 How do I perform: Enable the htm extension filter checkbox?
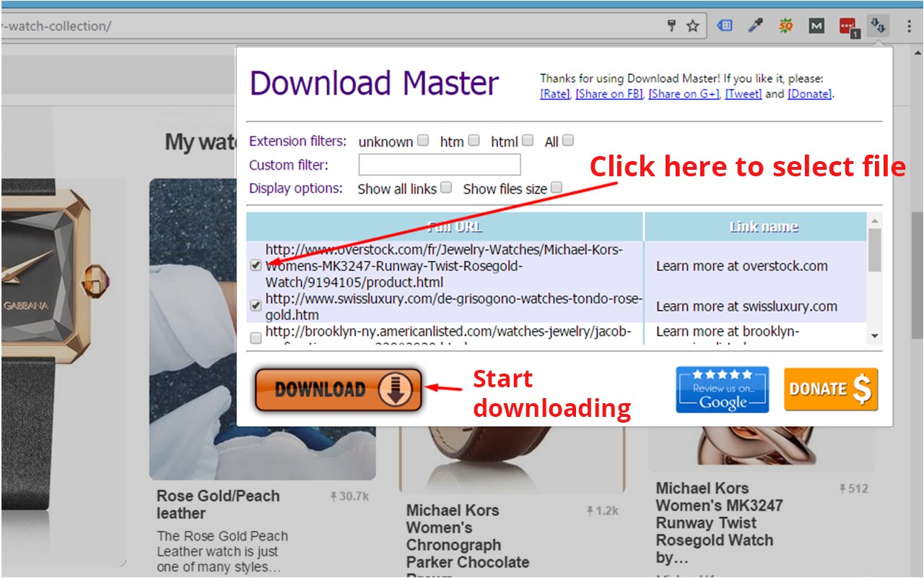(474, 141)
